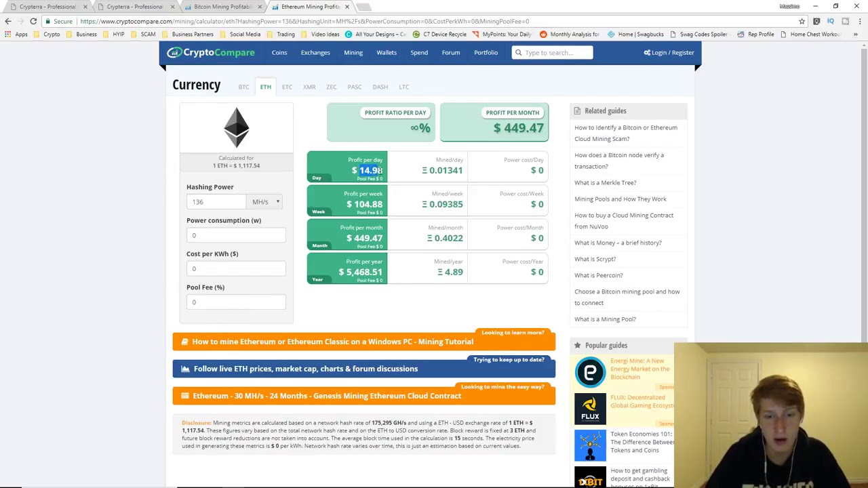Click the Ethereum diamond logo image
The height and width of the screenshot is (488, 868).
point(236,127)
